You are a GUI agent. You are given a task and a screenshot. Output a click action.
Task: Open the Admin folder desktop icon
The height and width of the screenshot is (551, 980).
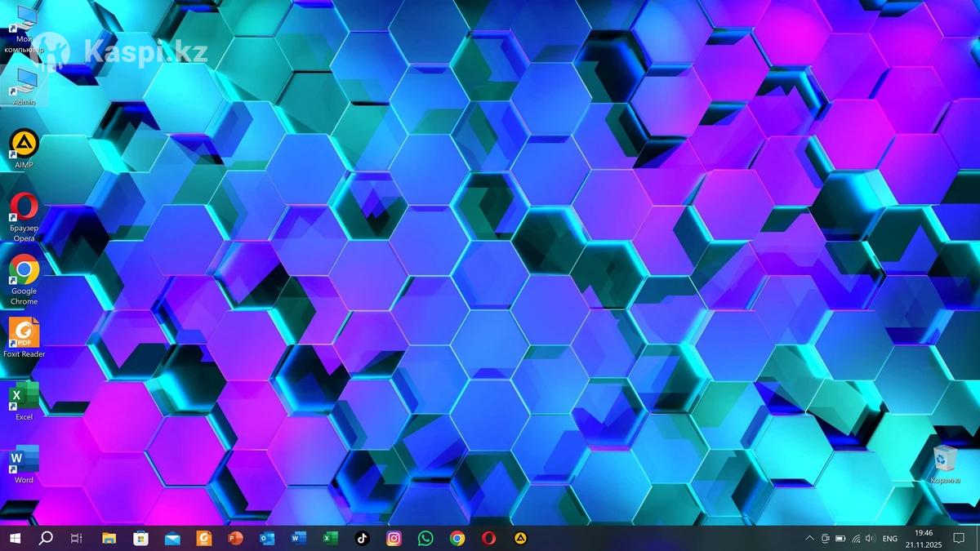click(24, 82)
